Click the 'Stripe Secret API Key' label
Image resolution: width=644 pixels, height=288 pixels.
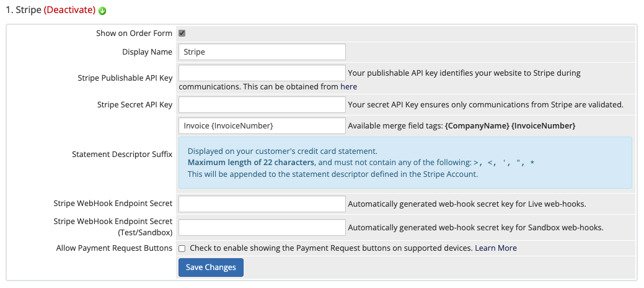[x=135, y=104]
